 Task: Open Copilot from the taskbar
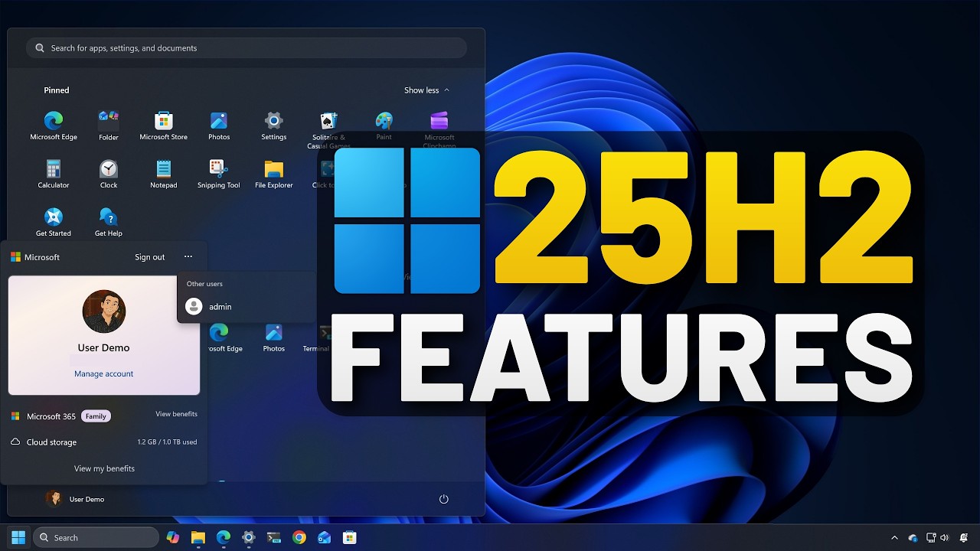click(x=173, y=538)
